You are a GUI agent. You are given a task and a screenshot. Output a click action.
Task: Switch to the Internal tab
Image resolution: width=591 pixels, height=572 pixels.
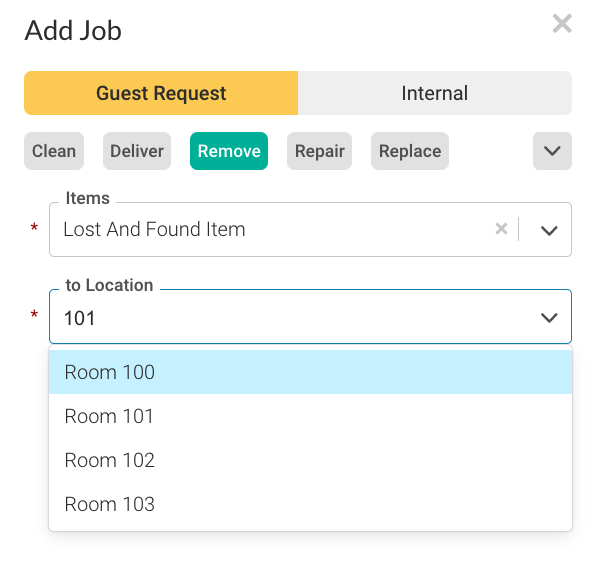(x=435, y=93)
